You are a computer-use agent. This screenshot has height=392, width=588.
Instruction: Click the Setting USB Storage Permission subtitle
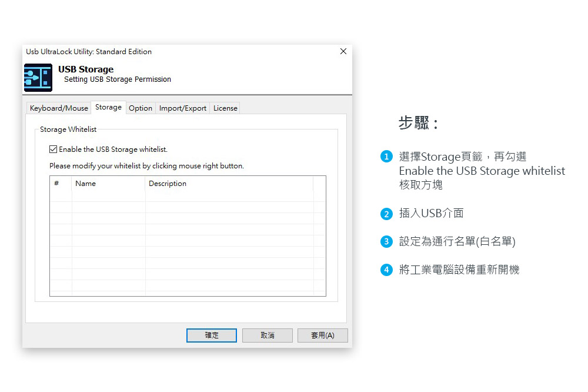[x=118, y=79]
